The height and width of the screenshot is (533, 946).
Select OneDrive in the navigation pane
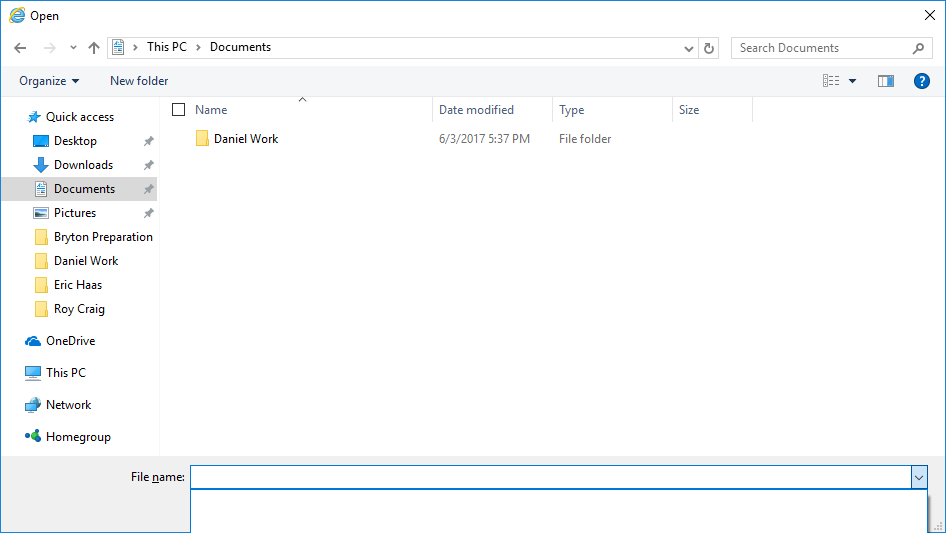[70, 341]
